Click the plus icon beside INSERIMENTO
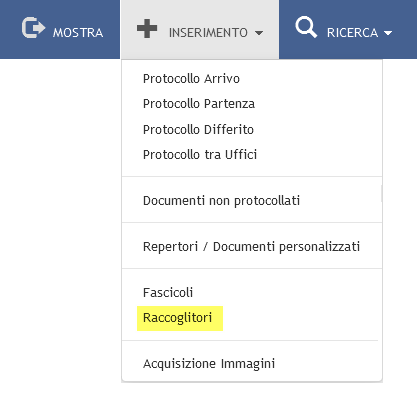Viewport: 417px width, 395px height. pyautogui.click(x=147, y=29)
